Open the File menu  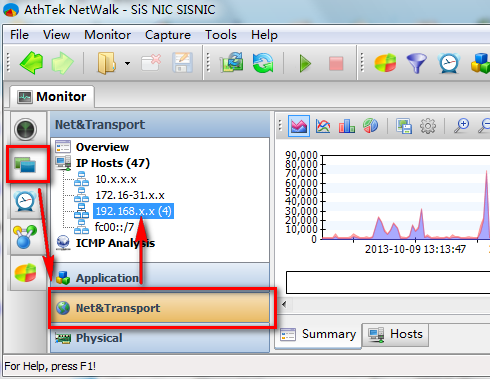[x=19, y=35]
